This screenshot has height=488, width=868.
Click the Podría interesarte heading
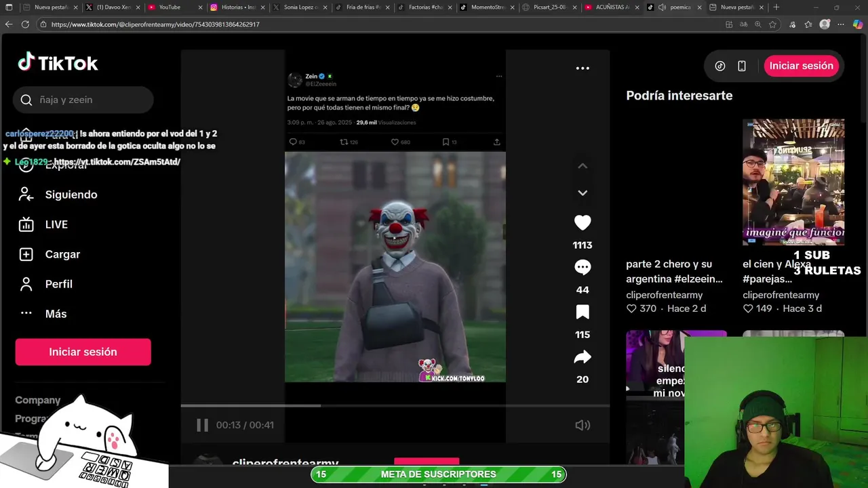pos(679,96)
